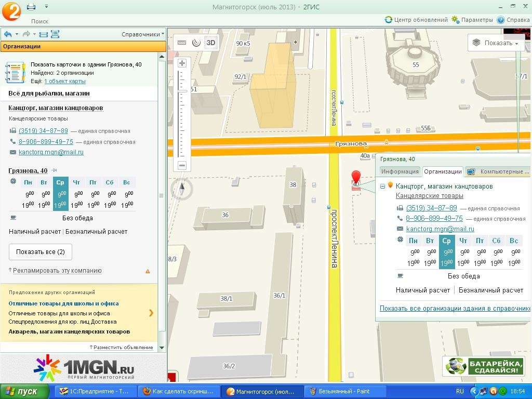The image size is (532, 399).
Task: Click the orange chevron in the offers block
Action: point(151,313)
